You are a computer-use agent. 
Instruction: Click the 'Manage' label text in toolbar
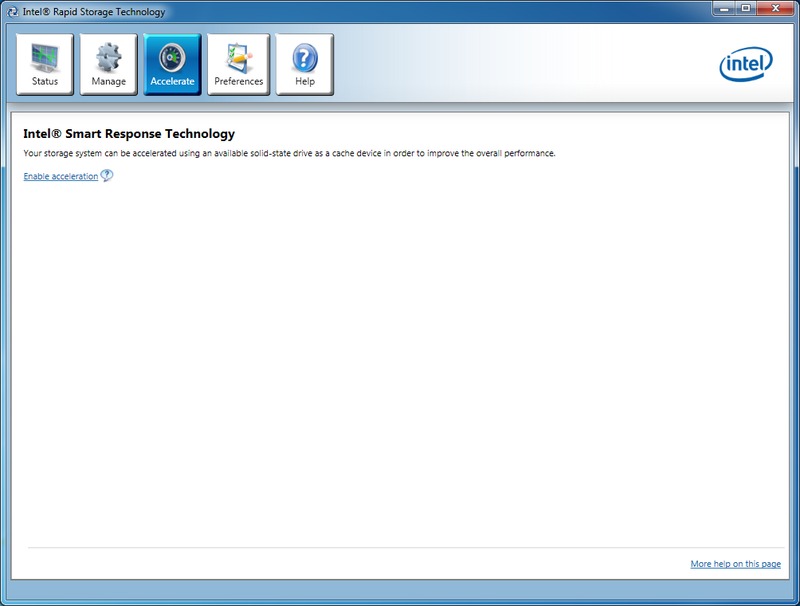(109, 82)
